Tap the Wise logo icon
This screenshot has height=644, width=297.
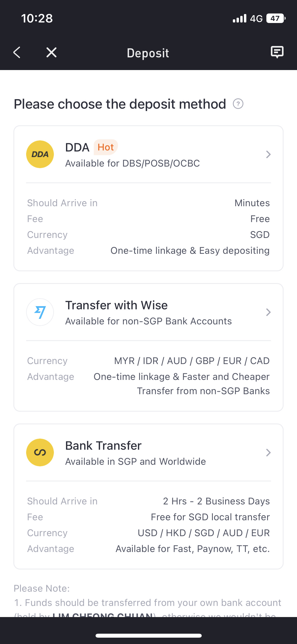pos(40,312)
